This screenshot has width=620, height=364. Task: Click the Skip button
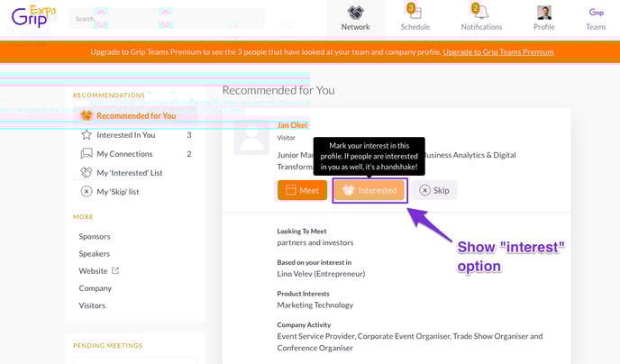(x=434, y=190)
